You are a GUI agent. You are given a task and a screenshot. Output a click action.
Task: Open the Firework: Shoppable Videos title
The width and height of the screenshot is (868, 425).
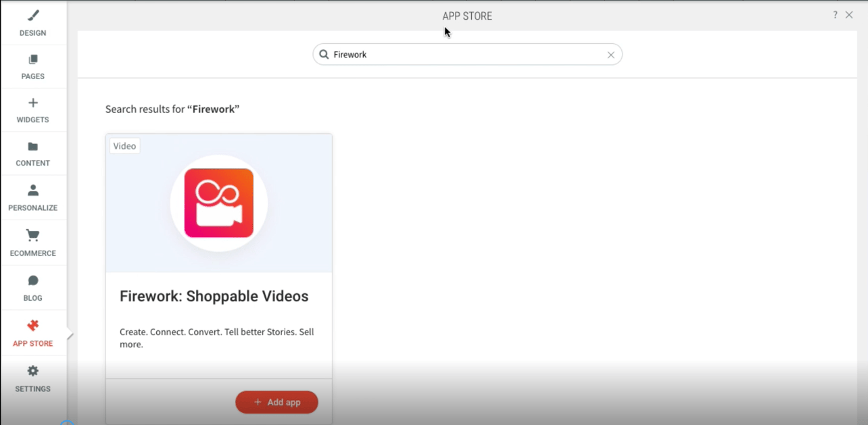pyautogui.click(x=214, y=297)
